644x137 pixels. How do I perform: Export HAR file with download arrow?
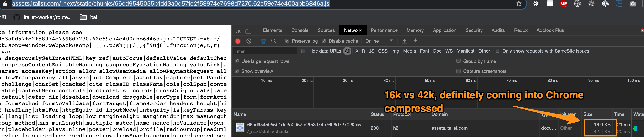[x=415, y=41]
